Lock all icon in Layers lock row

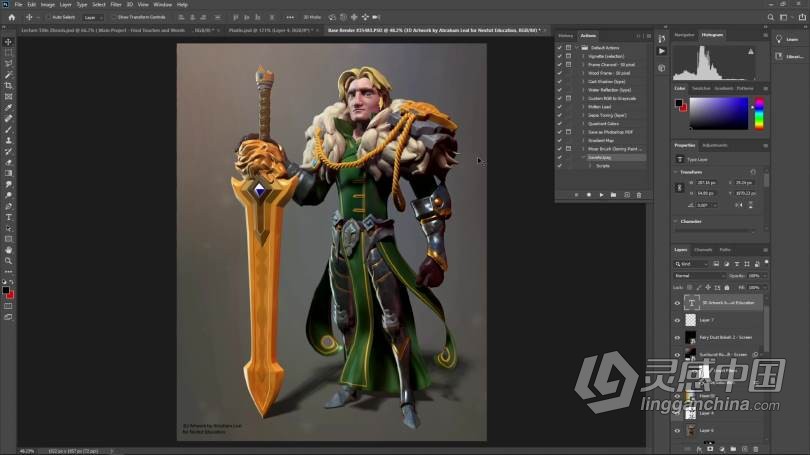[727, 288]
